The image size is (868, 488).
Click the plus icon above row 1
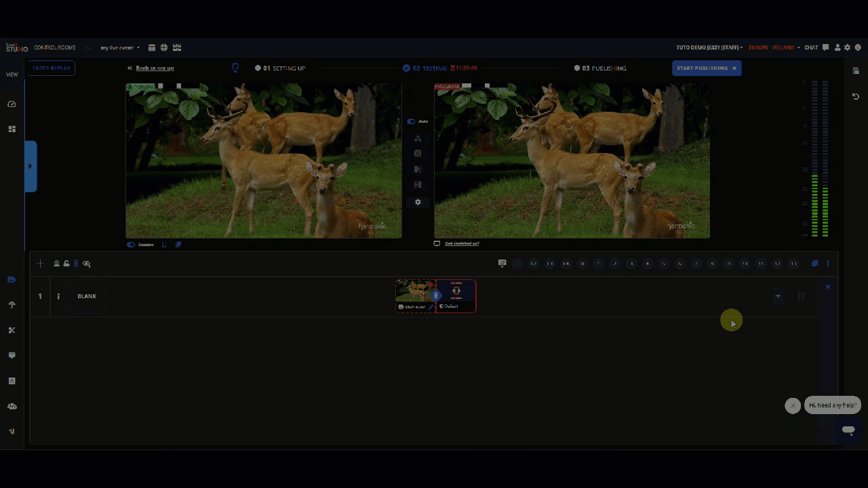[40, 264]
